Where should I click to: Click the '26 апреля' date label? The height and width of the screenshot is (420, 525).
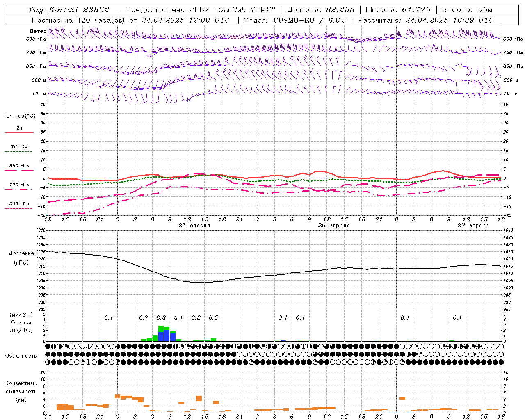[333, 226]
